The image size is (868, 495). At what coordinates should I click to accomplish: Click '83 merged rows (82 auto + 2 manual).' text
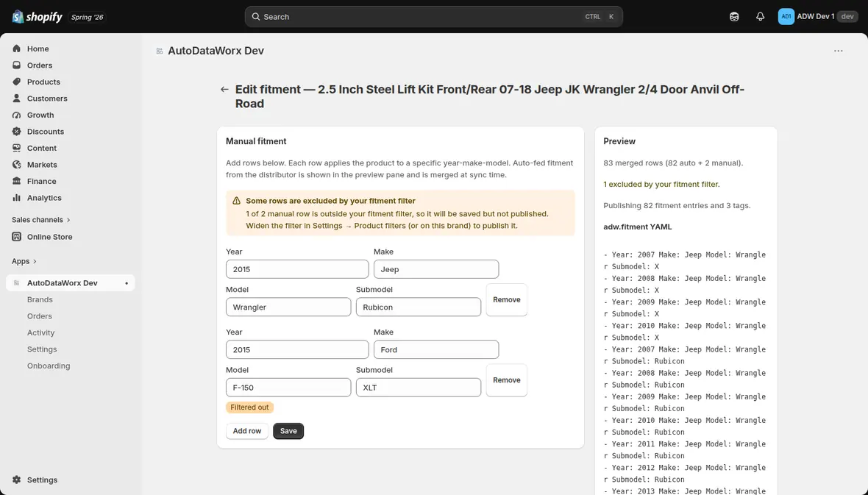point(673,163)
